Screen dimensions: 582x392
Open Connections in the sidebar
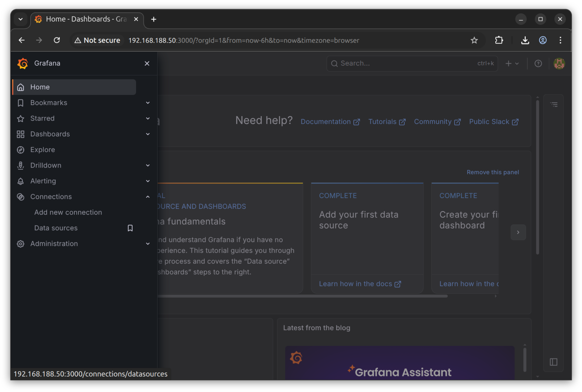click(51, 197)
